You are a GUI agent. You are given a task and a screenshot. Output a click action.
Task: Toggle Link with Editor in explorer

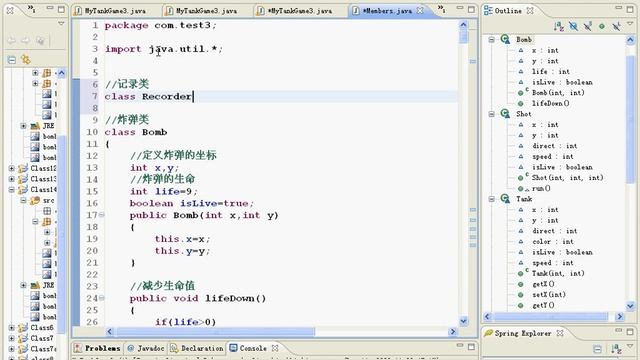coord(26,60)
